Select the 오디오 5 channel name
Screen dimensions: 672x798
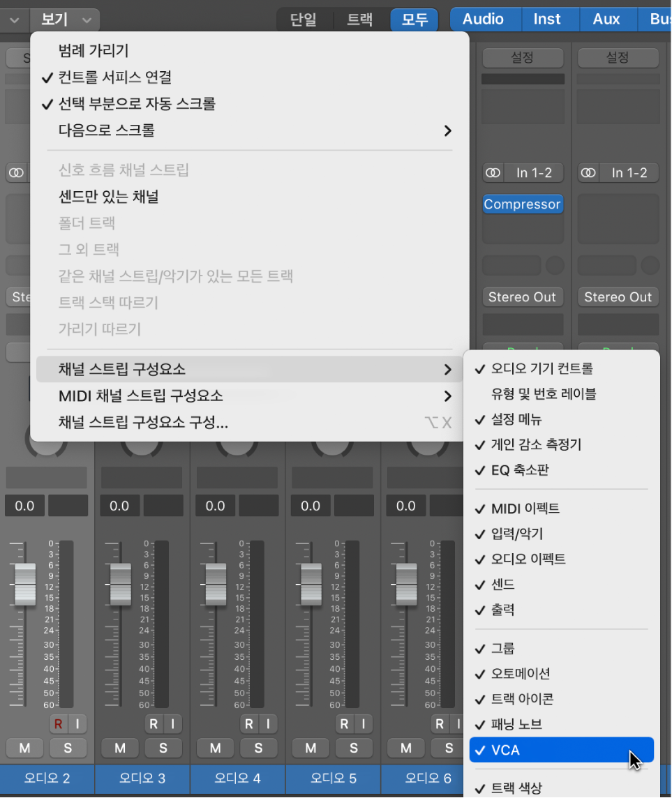tap(334, 778)
